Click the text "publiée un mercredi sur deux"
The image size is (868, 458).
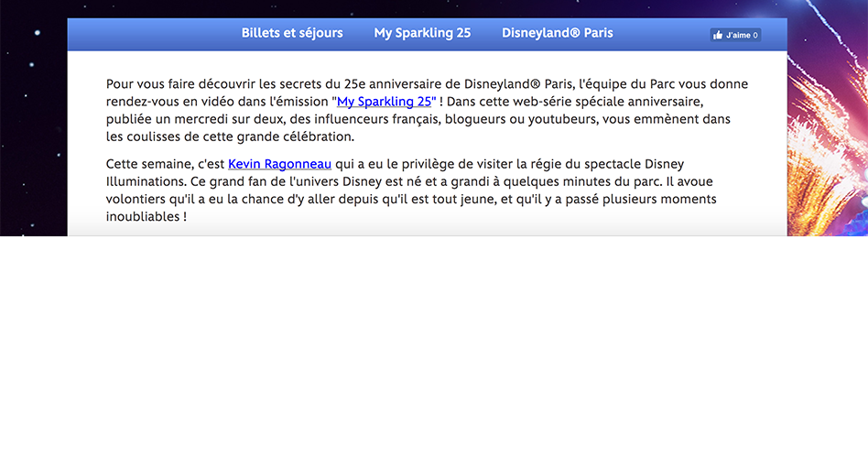pos(196,119)
